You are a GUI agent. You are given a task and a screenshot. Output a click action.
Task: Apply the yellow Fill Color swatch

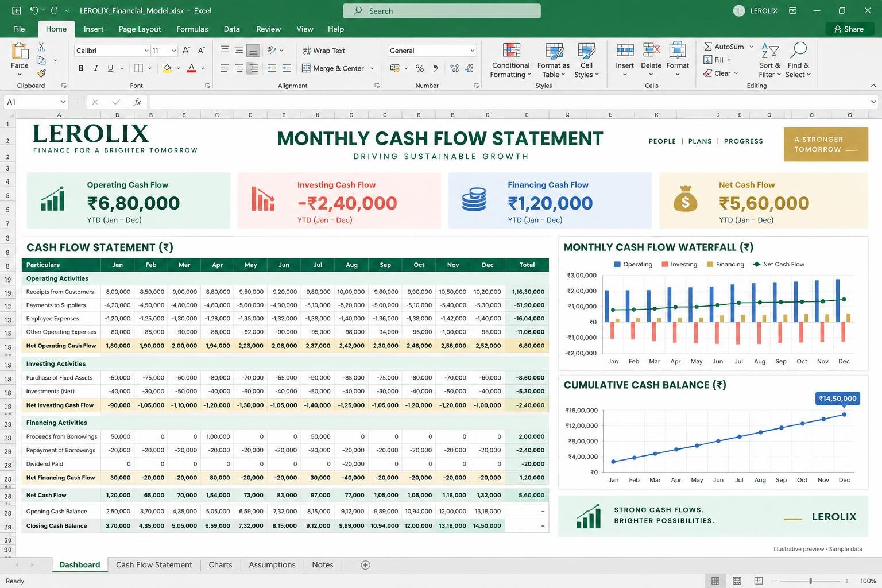pos(167,68)
